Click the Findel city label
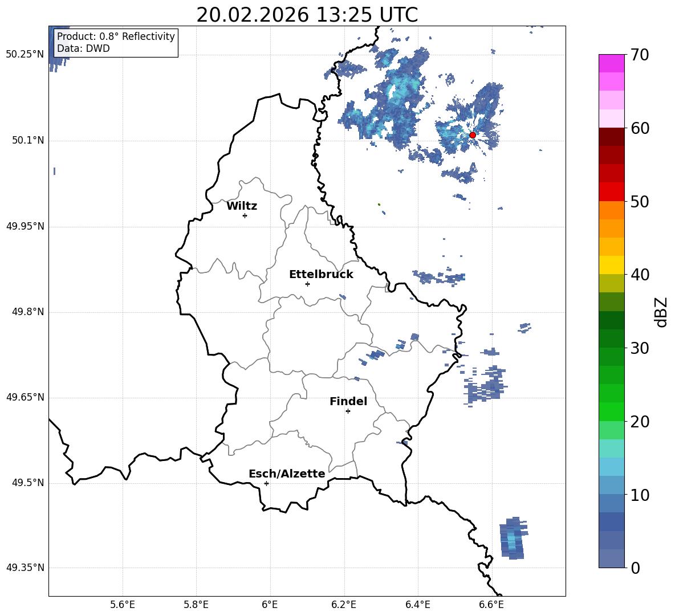 pos(348,401)
